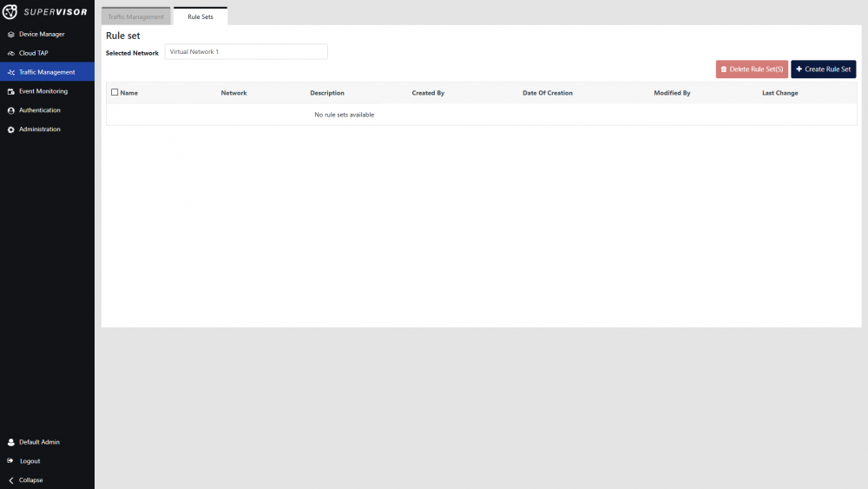Open the Selected Network dropdown
Image resolution: width=868 pixels, height=489 pixels.
click(246, 52)
